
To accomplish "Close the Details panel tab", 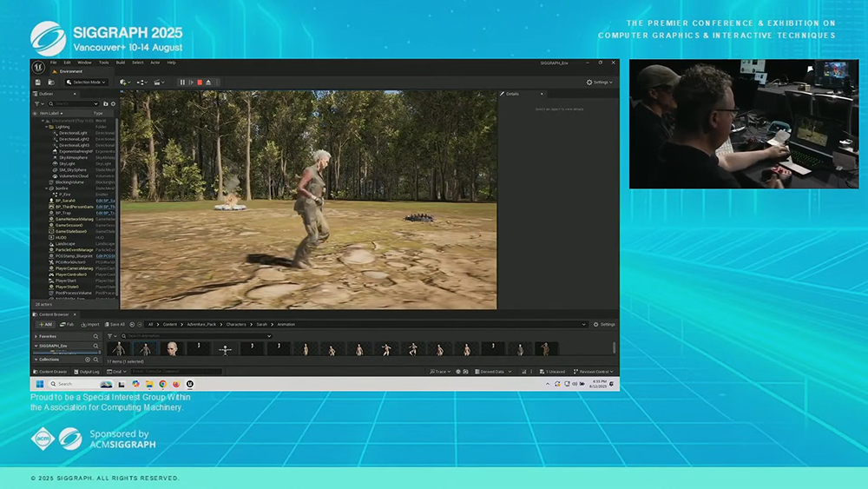I will click(x=542, y=94).
